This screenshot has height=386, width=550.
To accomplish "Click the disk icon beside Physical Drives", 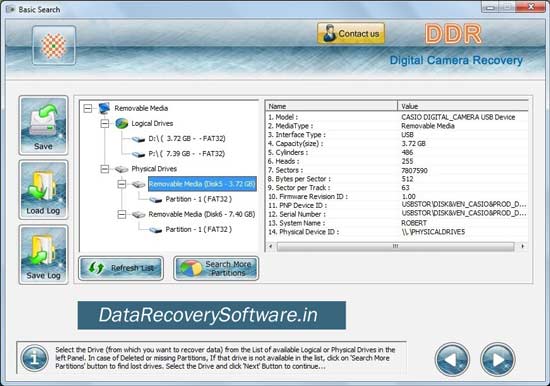I will [121, 169].
